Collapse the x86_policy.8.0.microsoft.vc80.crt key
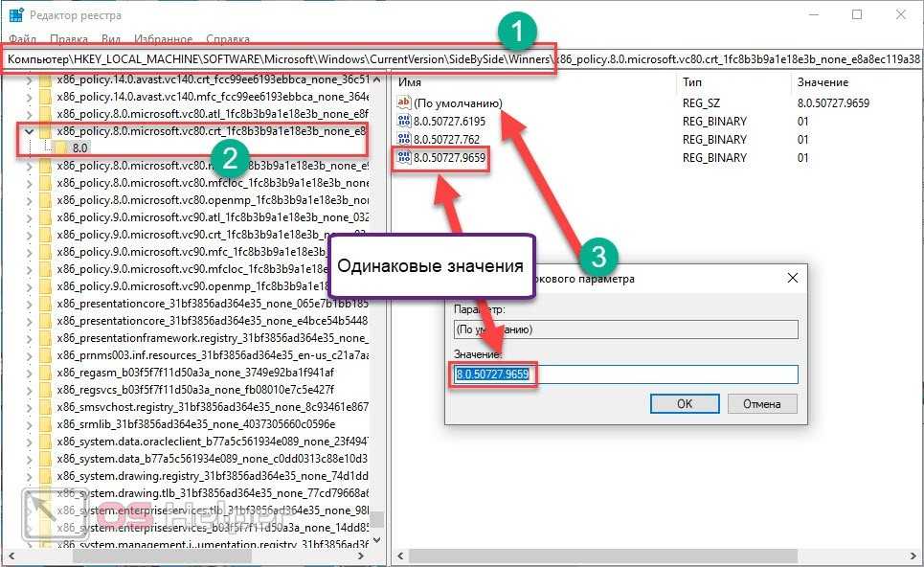924x567 pixels. 30,131
